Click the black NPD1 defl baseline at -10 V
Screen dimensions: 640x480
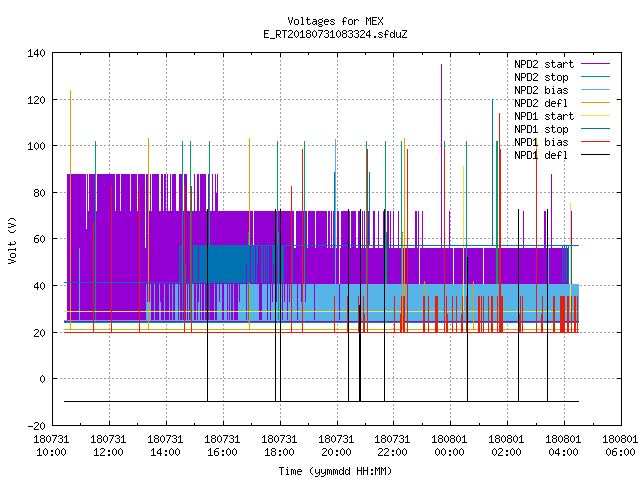321,402
